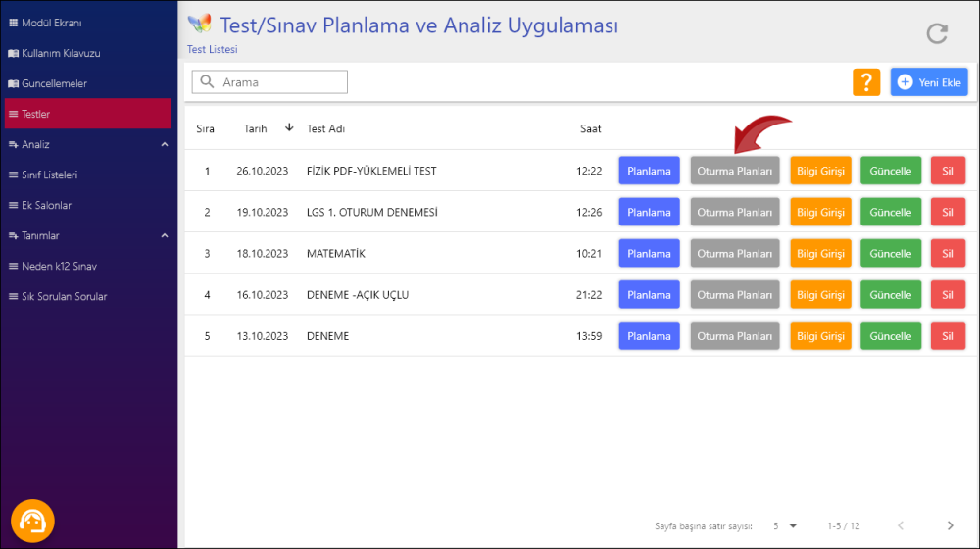Open the orange question mark help icon
The width and height of the screenshot is (980, 549).
(x=866, y=82)
